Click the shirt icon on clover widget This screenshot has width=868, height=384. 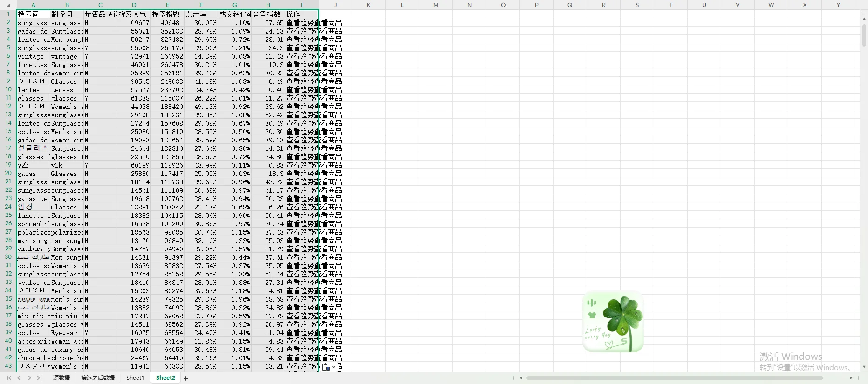(x=592, y=315)
